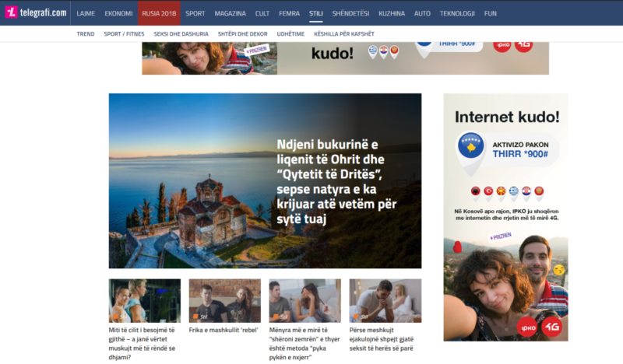
Task: Click the IPKO logo in top banner ad
Action: click(x=502, y=46)
